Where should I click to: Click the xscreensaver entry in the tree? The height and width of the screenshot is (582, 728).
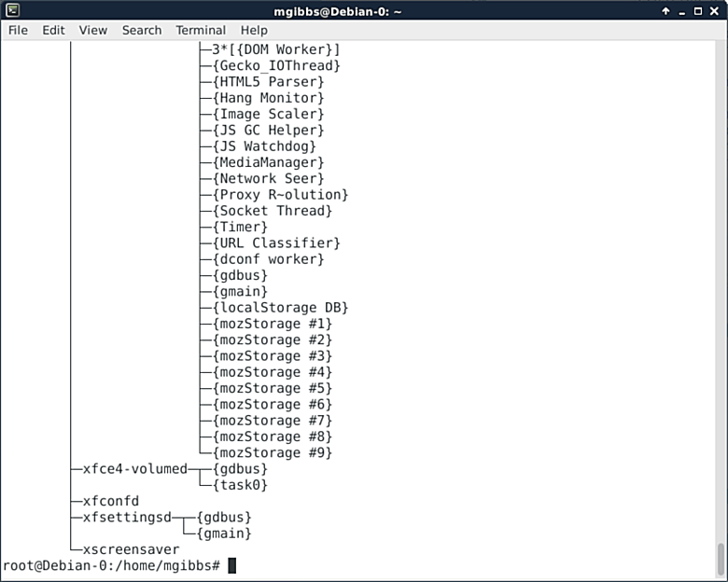pyautogui.click(x=131, y=549)
